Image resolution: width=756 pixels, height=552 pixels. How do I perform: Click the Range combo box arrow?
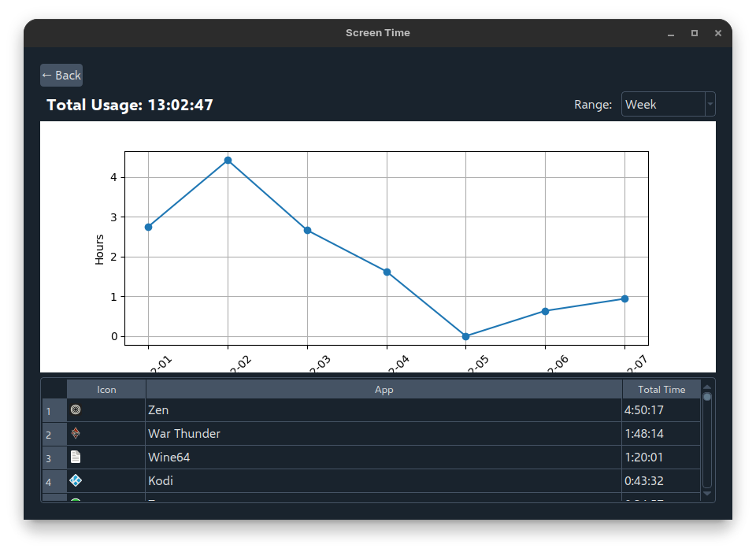pyautogui.click(x=710, y=104)
